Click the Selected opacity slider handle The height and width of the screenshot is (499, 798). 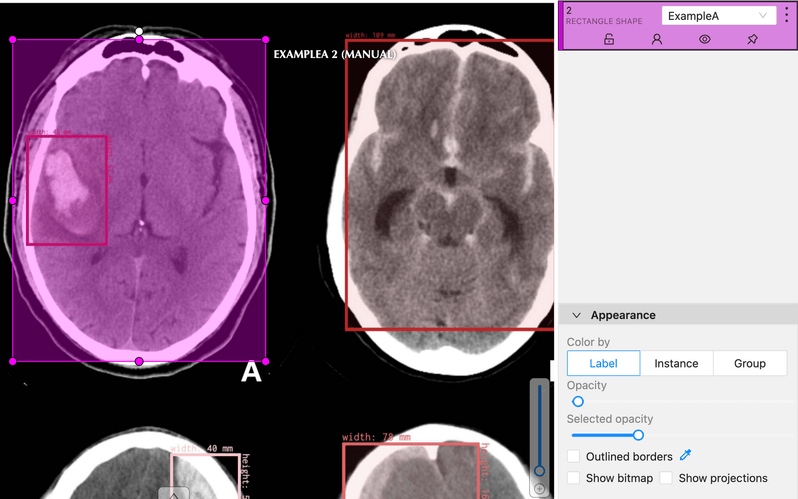tap(638, 435)
